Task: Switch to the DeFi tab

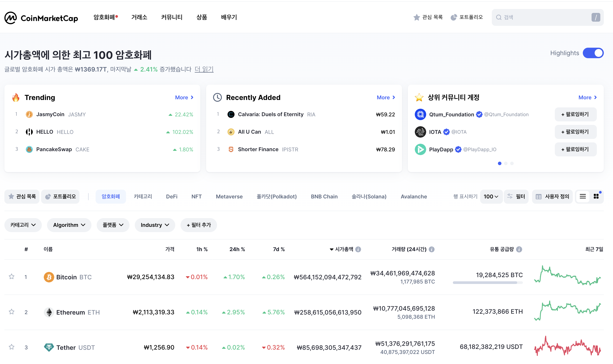Action: (x=172, y=196)
